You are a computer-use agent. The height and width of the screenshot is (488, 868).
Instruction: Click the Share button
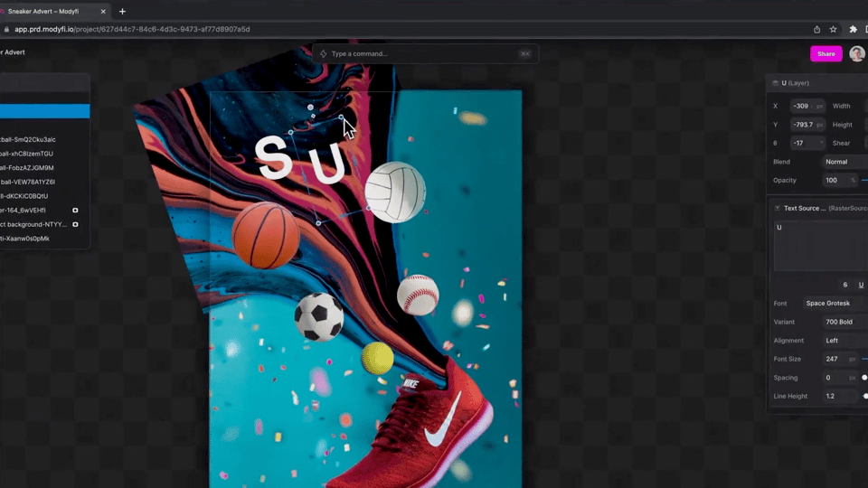(826, 53)
